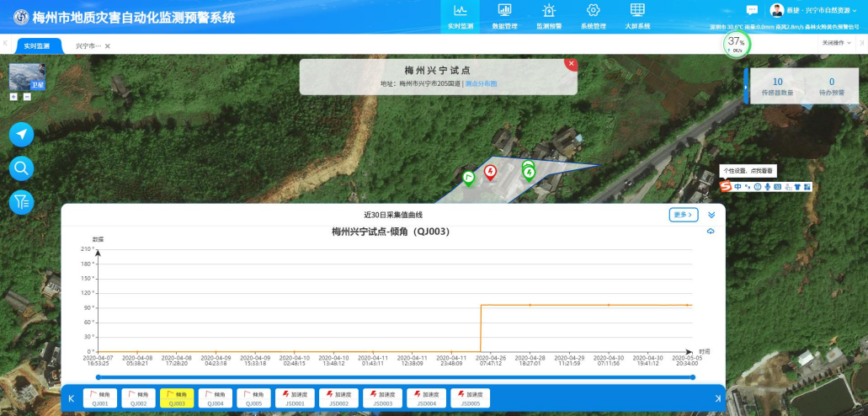Open the 关闭操作 dropdown
The width and height of the screenshot is (868, 416).
837,43
